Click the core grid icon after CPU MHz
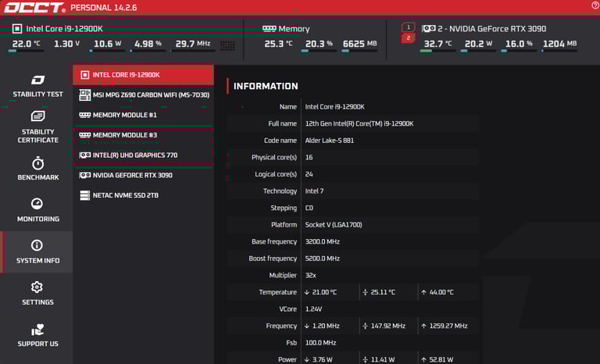The height and width of the screenshot is (364, 600). pyautogui.click(x=227, y=46)
